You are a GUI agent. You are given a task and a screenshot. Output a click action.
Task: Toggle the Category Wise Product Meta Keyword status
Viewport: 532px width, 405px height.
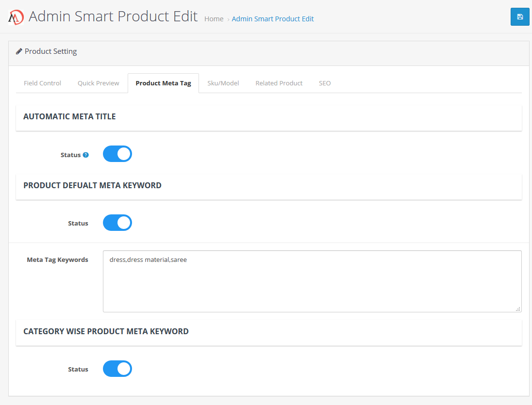[x=117, y=369]
